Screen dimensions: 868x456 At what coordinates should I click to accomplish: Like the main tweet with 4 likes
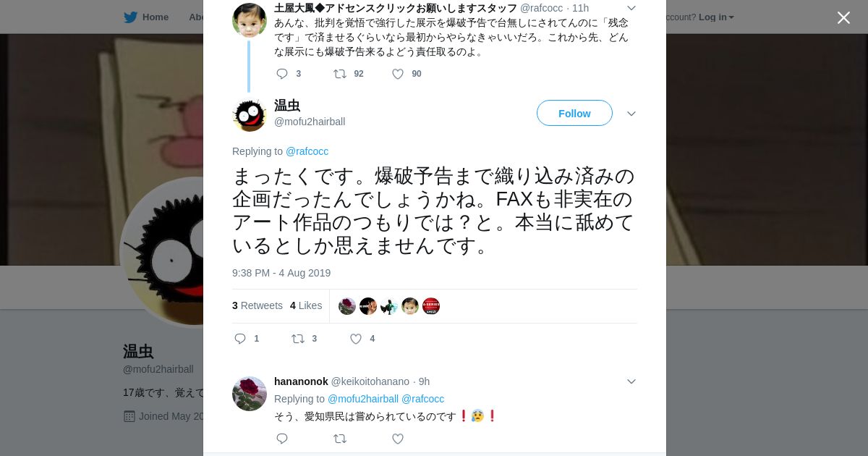point(356,339)
